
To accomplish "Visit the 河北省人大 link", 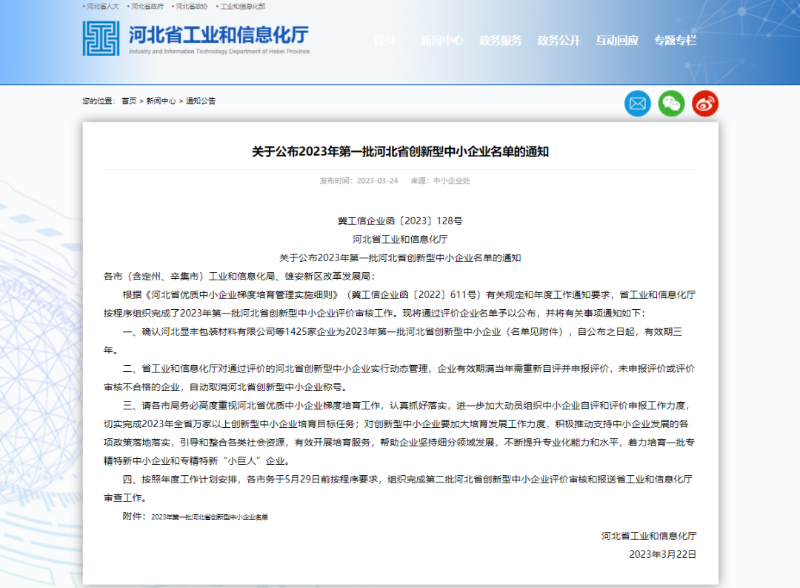I will point(102,5).
